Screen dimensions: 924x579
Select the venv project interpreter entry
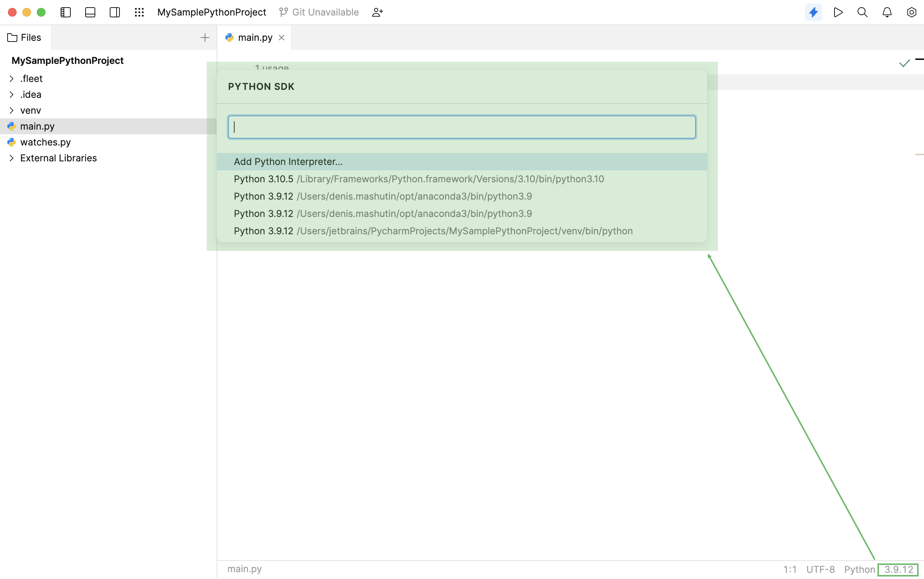coord(433,231)
